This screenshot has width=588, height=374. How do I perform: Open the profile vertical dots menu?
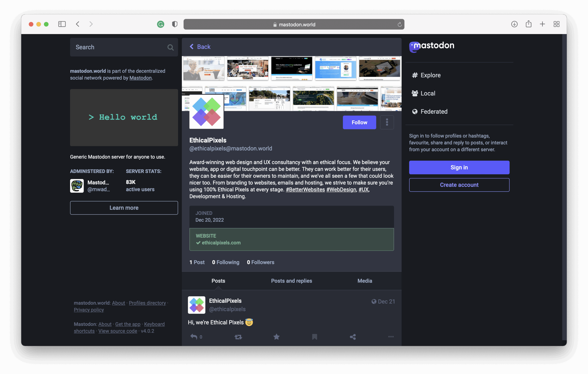point(387,122)
